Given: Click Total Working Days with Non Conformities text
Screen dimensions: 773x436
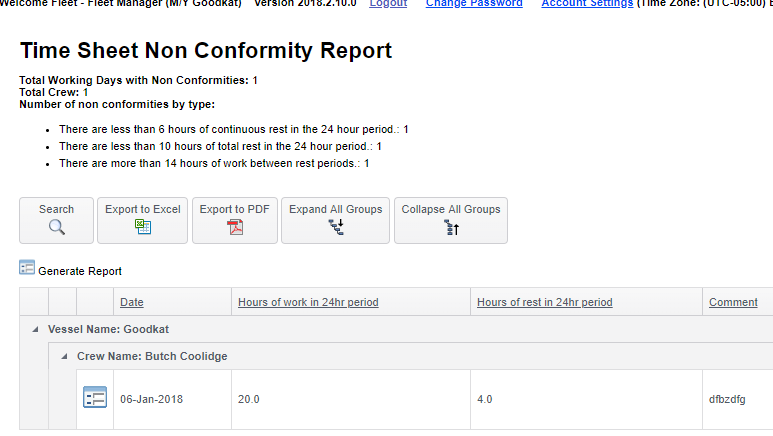Looking at the screenshot, I should (x=139, y=80).
